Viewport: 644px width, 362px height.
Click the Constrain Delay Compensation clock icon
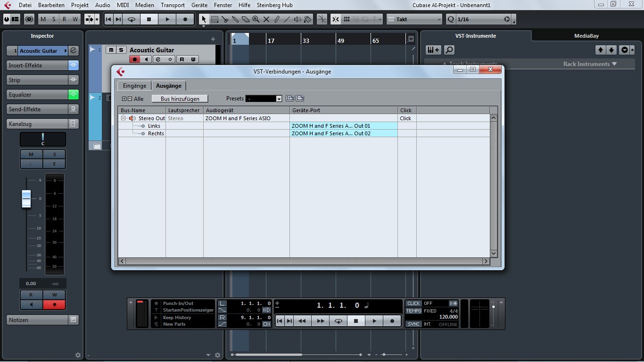[x=30, y=19]
